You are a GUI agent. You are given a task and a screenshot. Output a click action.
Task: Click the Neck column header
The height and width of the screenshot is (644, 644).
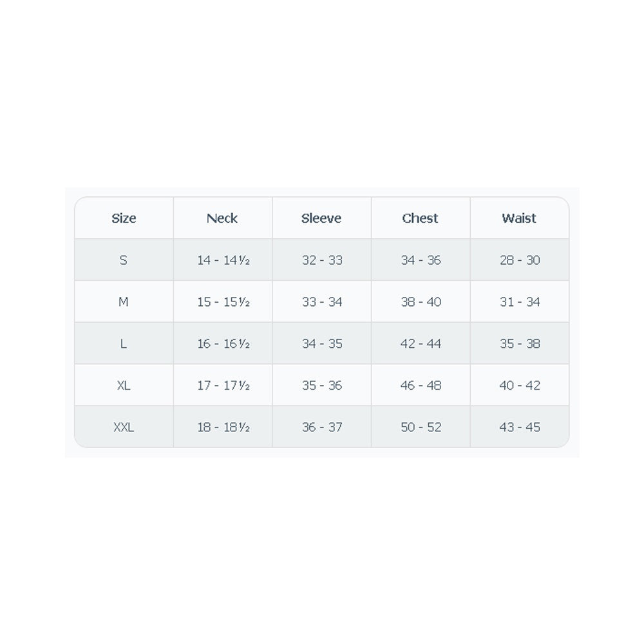click(x=222, y=218)
